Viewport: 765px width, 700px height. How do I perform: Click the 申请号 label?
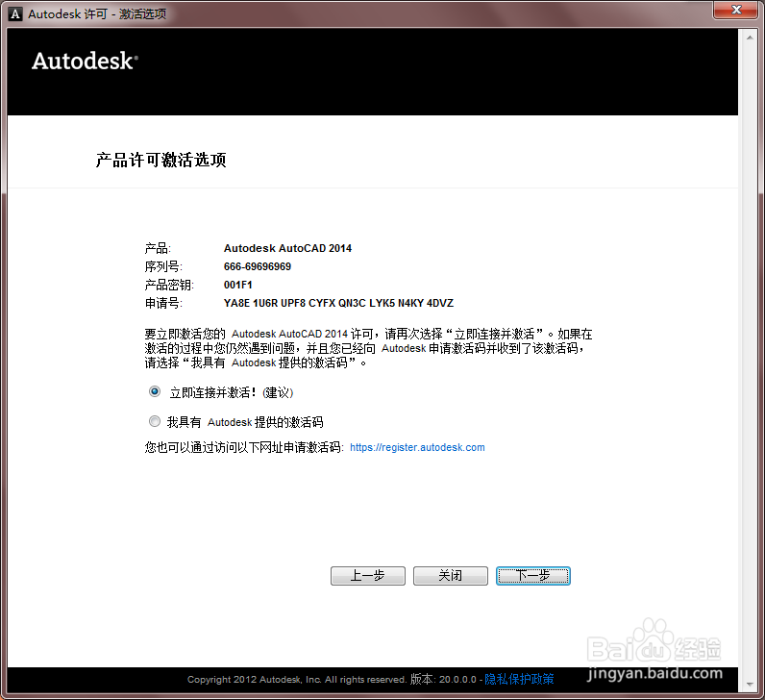pos(163,303)
